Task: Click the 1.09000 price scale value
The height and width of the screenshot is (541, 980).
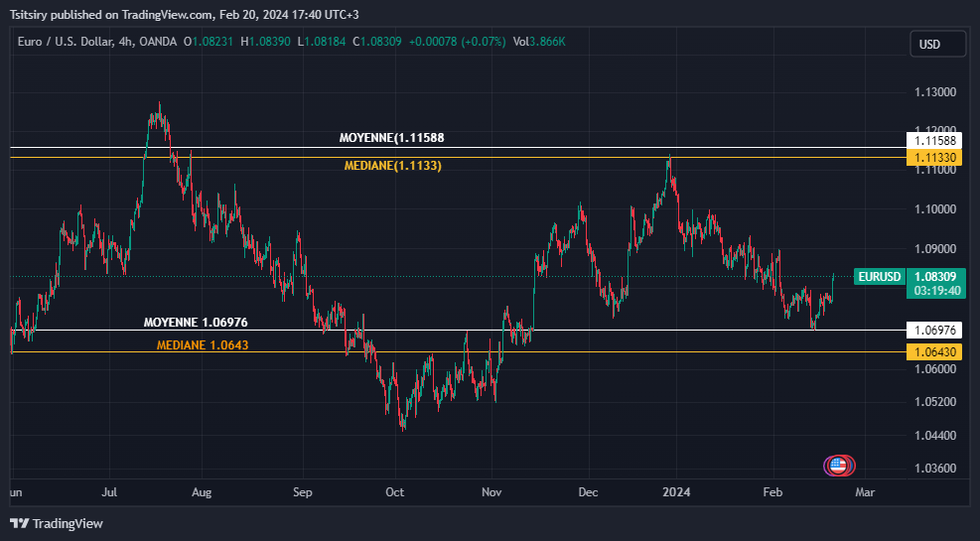Action: [x=935, y=248]
